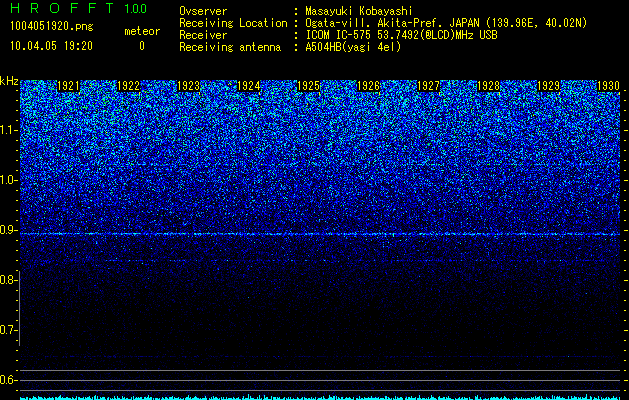Click the 1921 time marker label
The height and width of the screenshot is (400, 629).
coord(68,86)
